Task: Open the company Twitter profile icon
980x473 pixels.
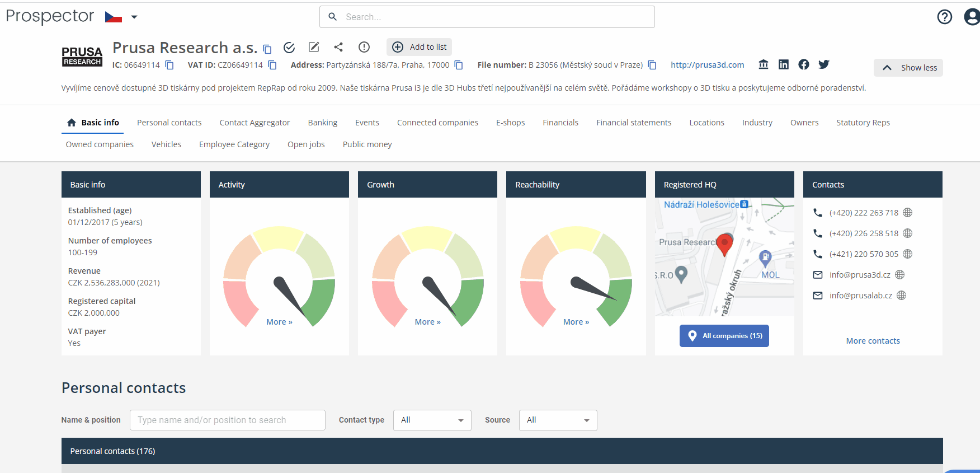Action: 824,64
